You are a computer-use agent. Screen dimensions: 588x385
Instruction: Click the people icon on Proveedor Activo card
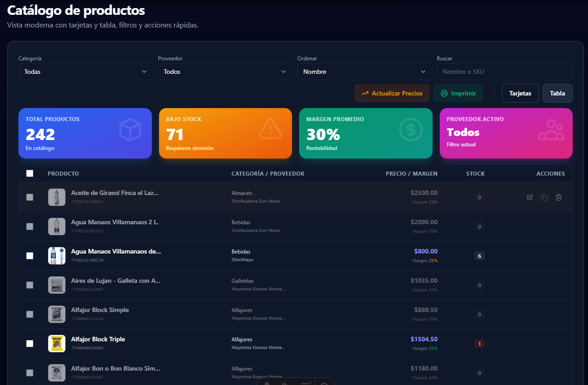click(551, 130)
